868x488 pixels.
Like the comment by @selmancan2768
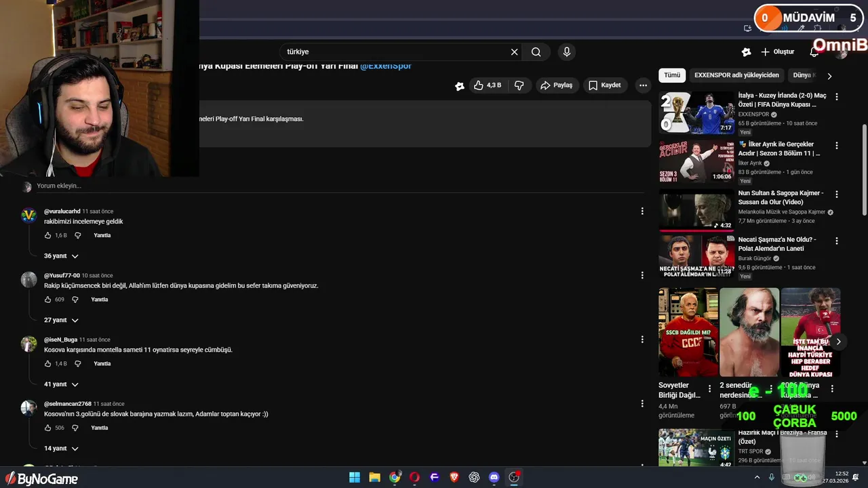[47, 428]
